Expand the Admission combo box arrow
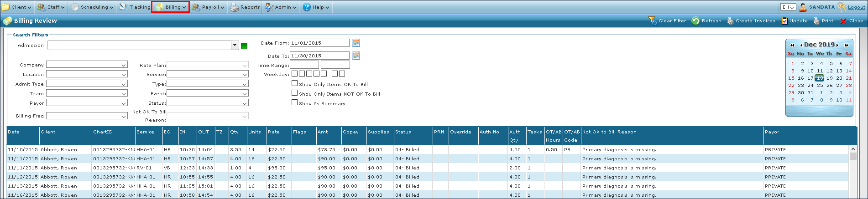The width and height of the screenshot is (868, 199). click(235, 46)
